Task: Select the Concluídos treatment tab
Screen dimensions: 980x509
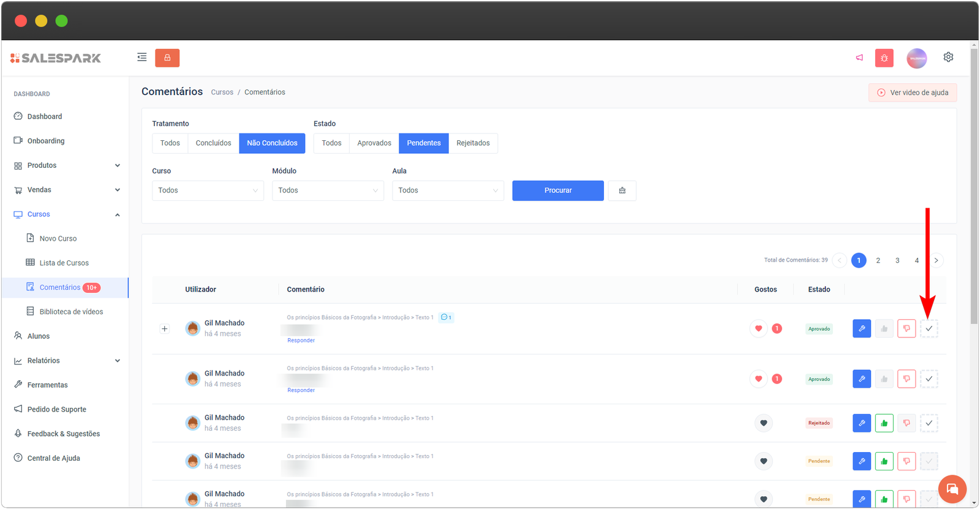Action: pyautogui.click(x=213, y=143)
